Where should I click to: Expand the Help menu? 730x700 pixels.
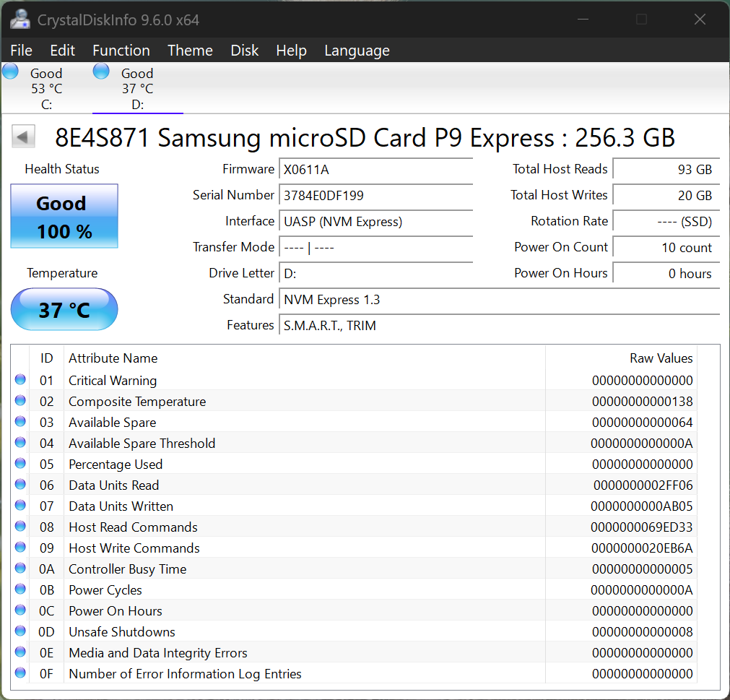tap(291, 51)
